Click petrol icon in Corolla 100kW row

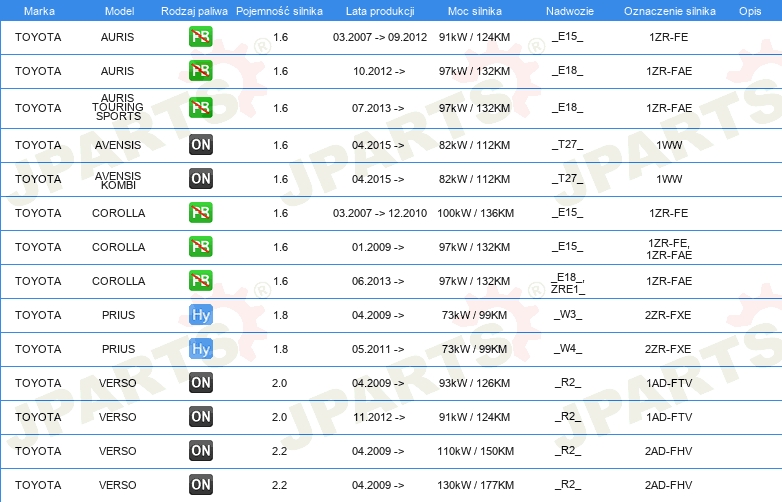pos(200,212)
